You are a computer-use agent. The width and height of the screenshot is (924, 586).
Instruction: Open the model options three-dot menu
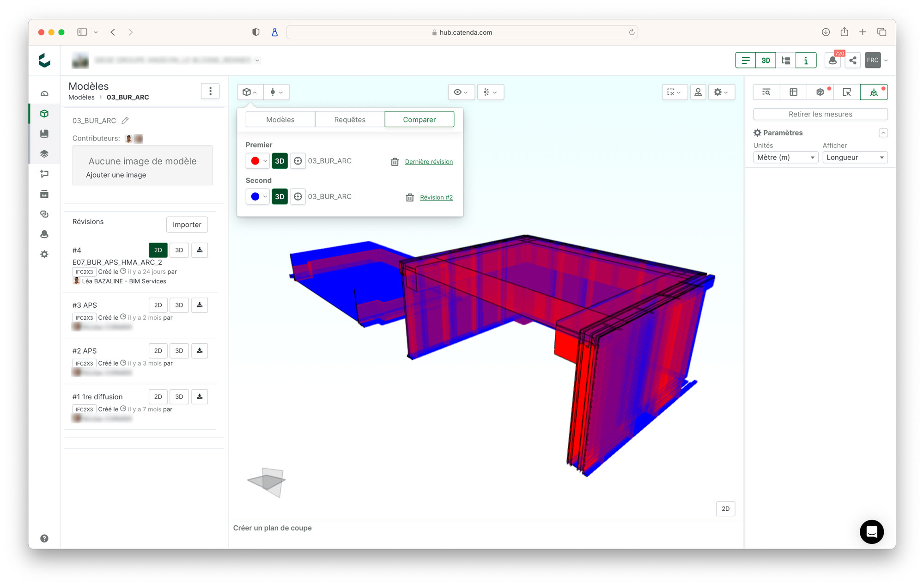pos(210,91)
